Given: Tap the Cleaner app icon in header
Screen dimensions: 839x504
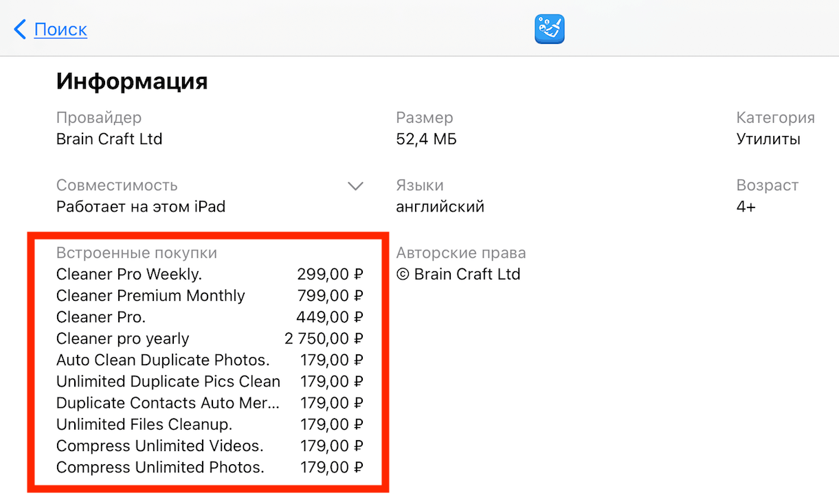Looking at the screenshot, I should click(x=550, y=30).
